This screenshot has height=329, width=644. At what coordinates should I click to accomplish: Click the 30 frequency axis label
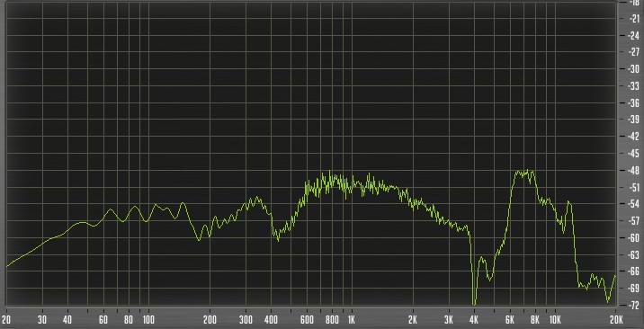click(x=42, y=320)
